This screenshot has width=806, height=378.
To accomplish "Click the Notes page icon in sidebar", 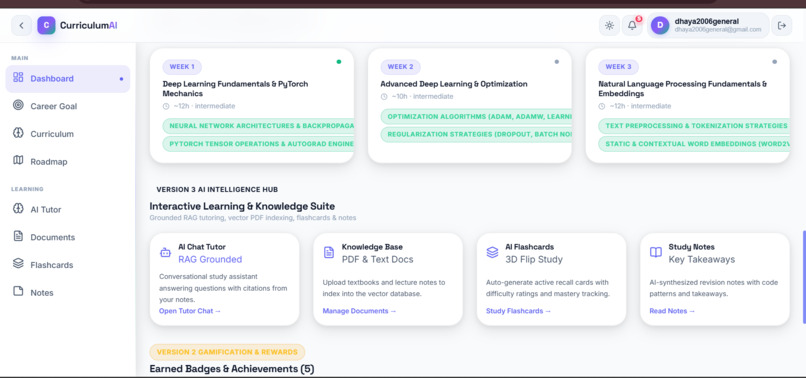I will (18, 292).
